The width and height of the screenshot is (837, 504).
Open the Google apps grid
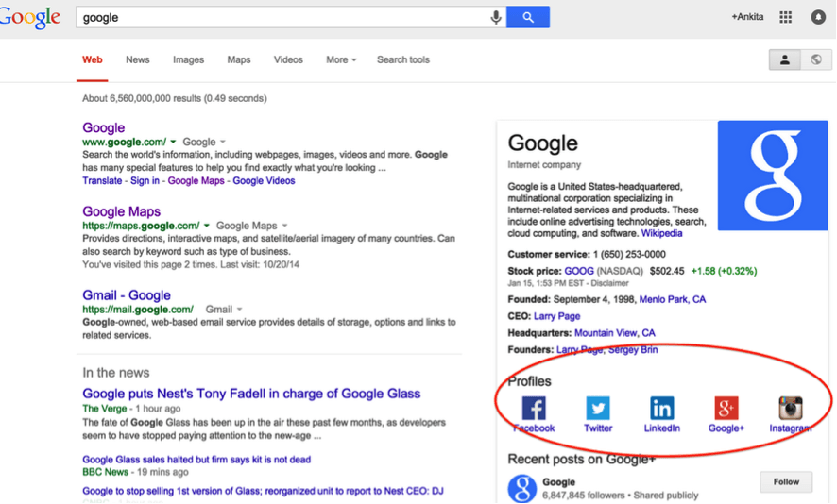785,17
